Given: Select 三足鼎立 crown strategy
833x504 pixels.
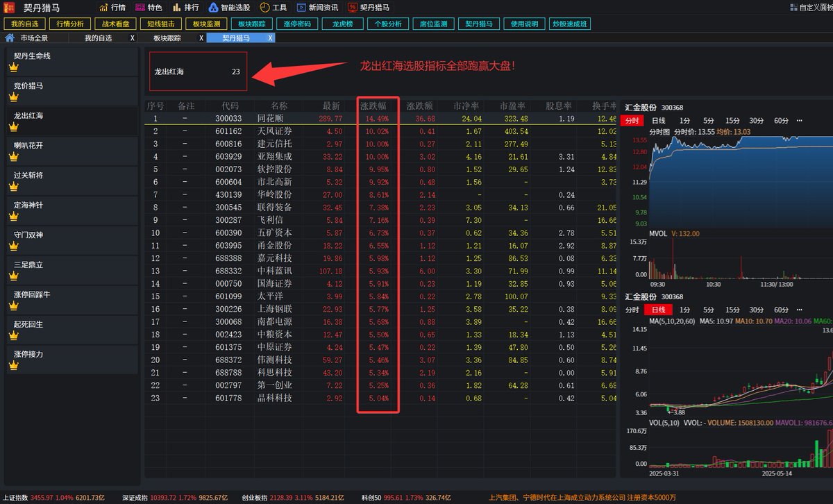Looking at the screenshot, I should tap(71, 271).
